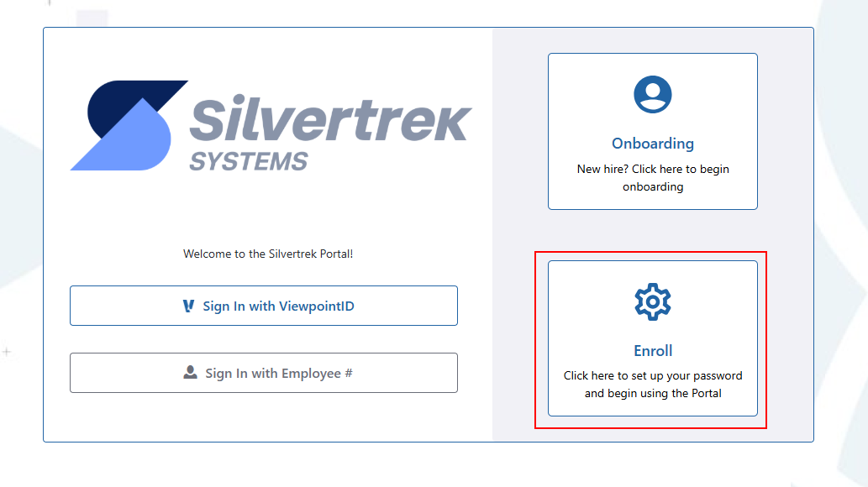Click the 'and begin using the Portal' text line
868x487 pixels.
pyautogui.click(x=653, y=394)
